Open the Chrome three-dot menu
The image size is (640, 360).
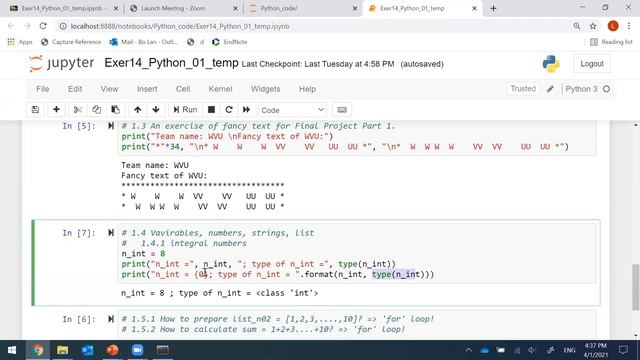[x=629, y=26]
